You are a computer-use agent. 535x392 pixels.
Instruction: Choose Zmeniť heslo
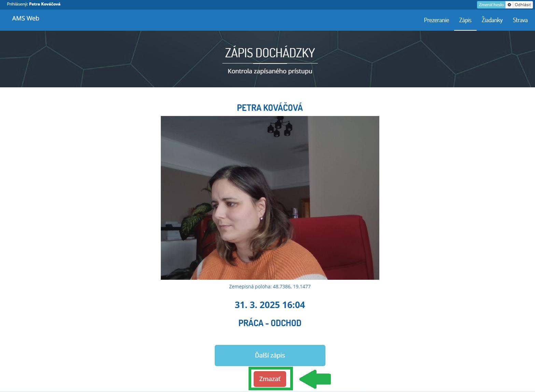491,4
